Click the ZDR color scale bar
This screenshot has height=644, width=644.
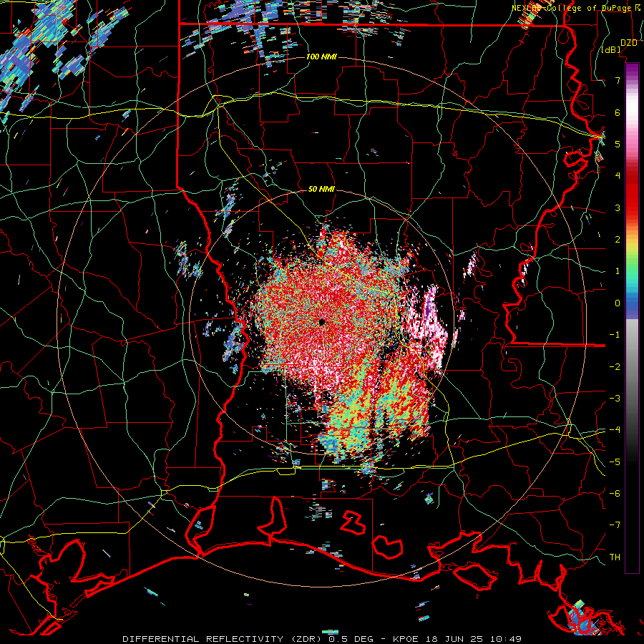point(632,318)
